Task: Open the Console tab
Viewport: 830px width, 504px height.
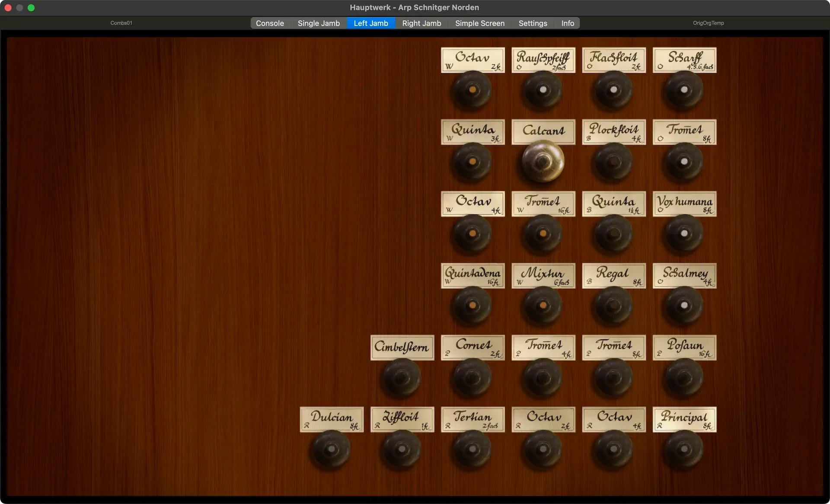Action: pyautogui.click(x=270, y=23)
